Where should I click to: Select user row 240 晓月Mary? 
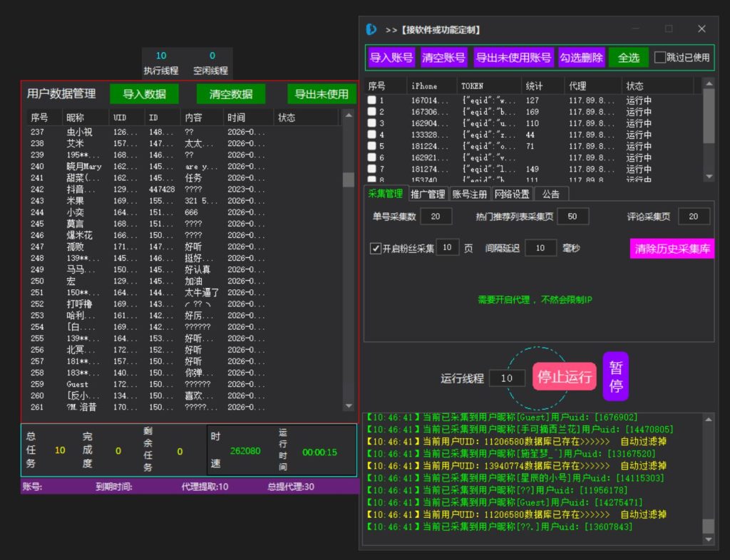pyautogui.click(x=184, y=167)
